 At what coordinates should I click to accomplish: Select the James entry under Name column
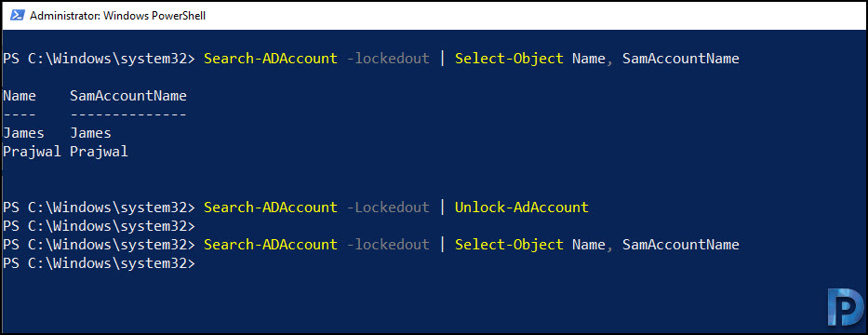(23, 133)
